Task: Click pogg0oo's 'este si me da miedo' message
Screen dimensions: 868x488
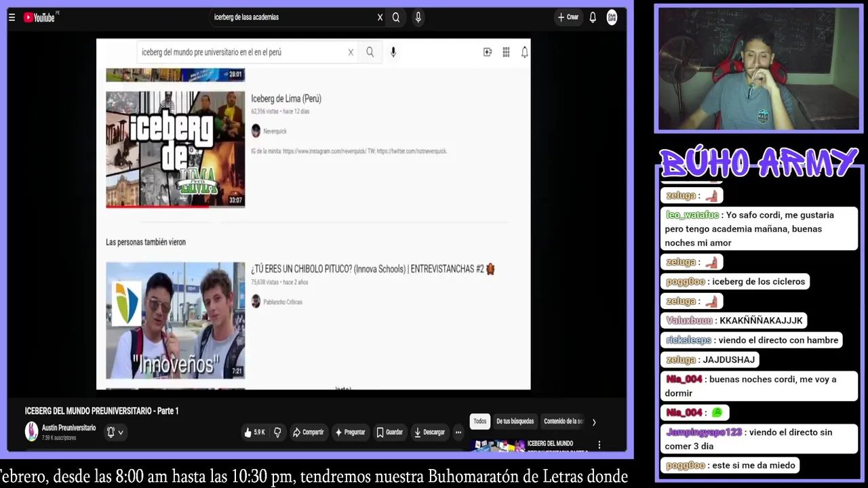Action: [x=730, y=466]
